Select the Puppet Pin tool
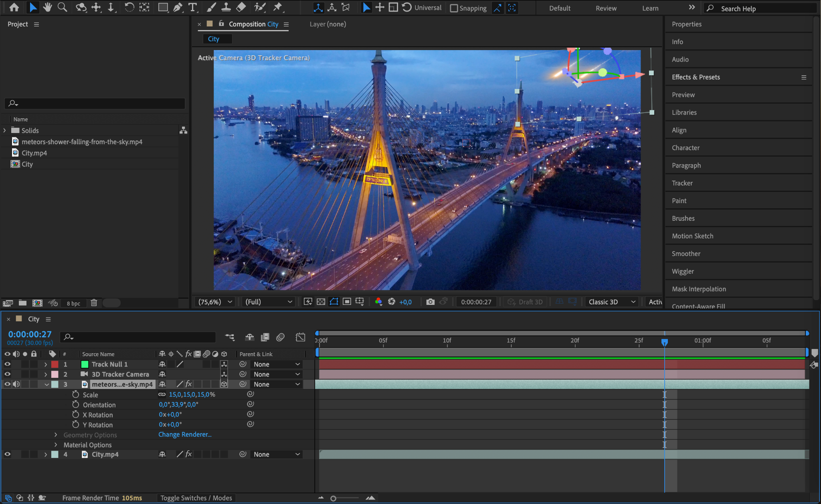The height and width of the screenshot is (504, 821). tap(277, 7)
